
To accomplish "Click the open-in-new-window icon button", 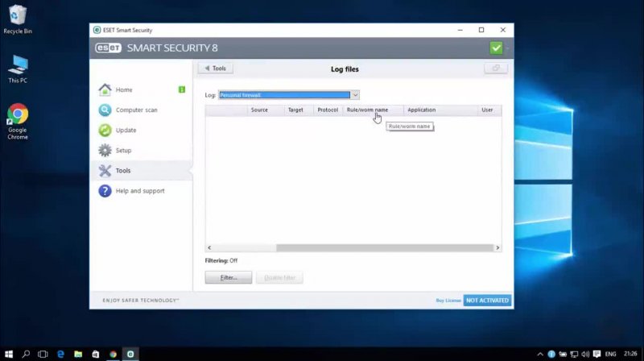I will point(495,68).
